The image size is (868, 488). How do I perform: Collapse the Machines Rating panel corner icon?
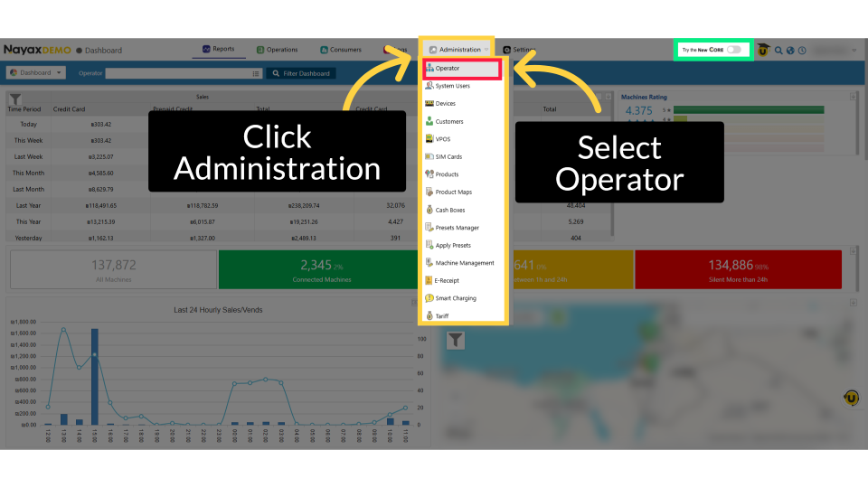(853, 97)
